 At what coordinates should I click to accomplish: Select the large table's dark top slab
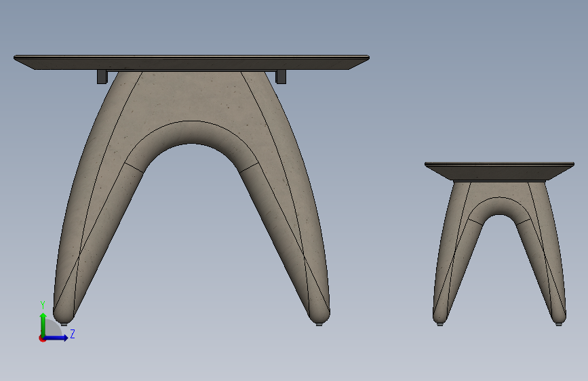191,62
